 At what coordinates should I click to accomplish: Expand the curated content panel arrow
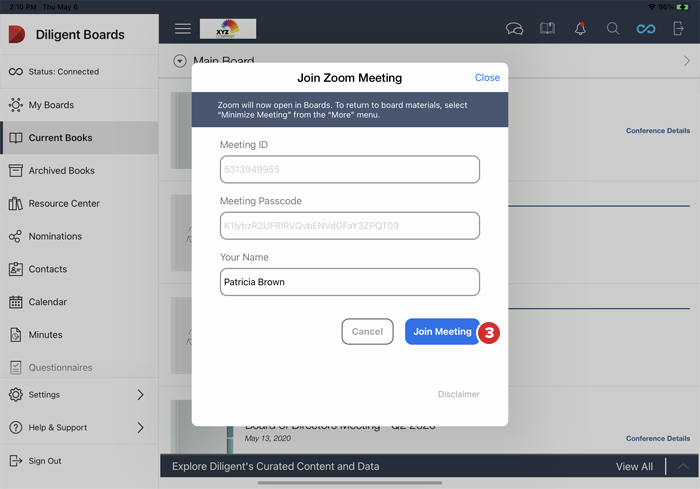[x=683, y=466]
